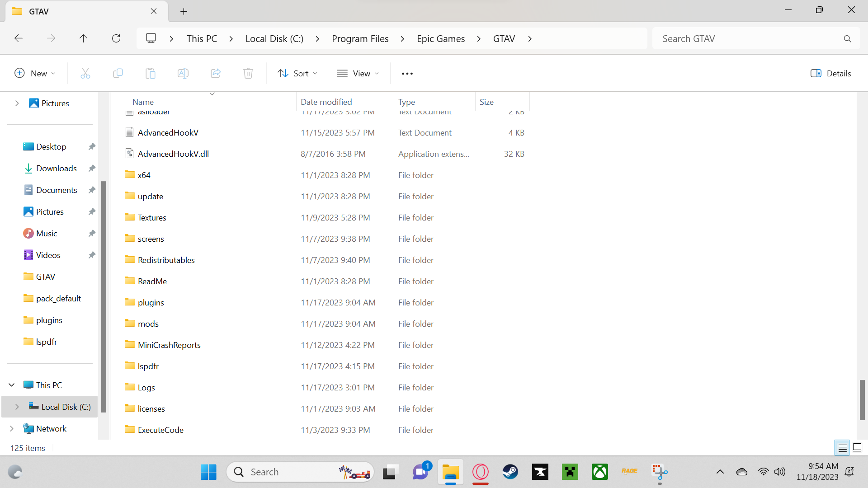Click the Refresh icon in navigation bar
868x488 pixels.
[116, 38]
